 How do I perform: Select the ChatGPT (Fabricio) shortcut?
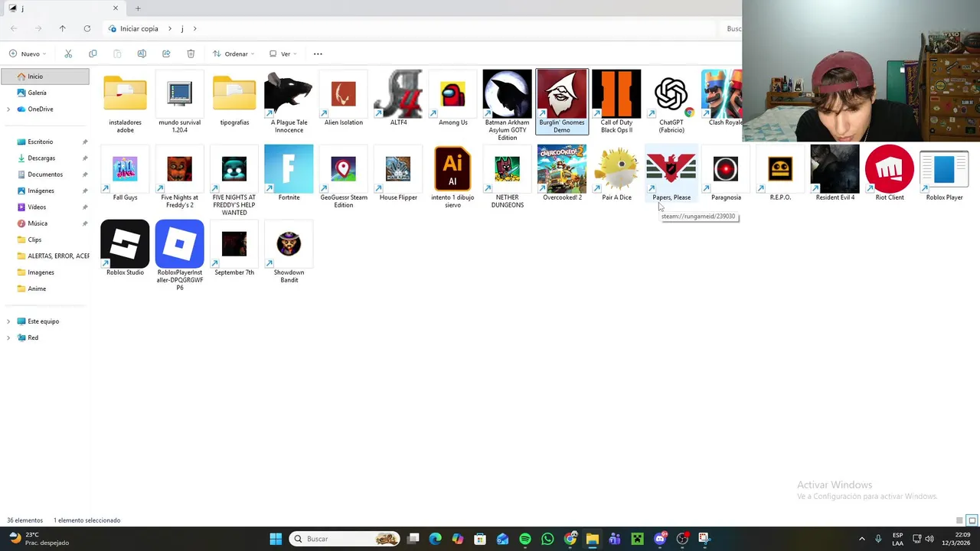pos(671,102)
